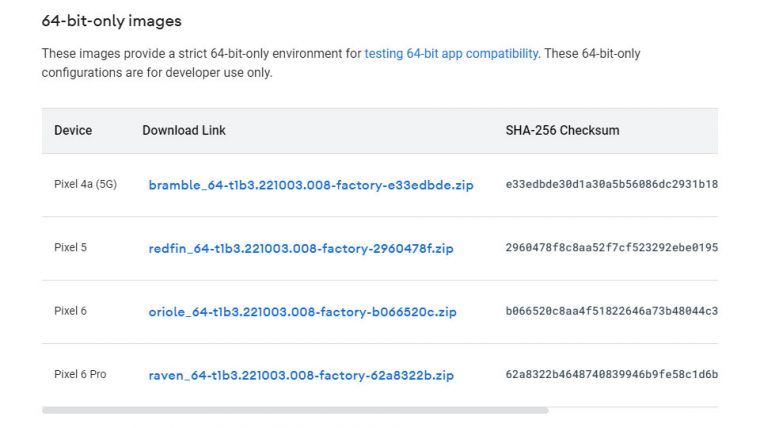Select the Pixel 6 Pro device cell
This screenshot has width=760, height=428.
(x=80, y=375)
